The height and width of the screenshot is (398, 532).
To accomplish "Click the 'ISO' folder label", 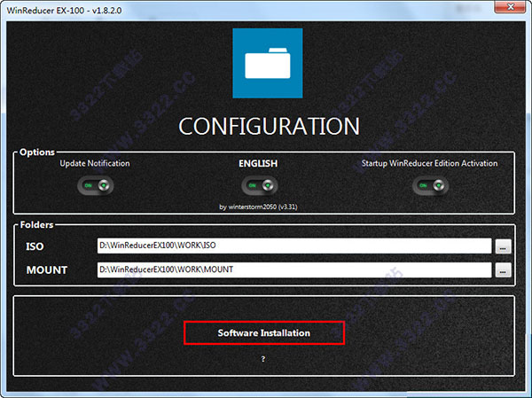I will click(x=35, y=246).
